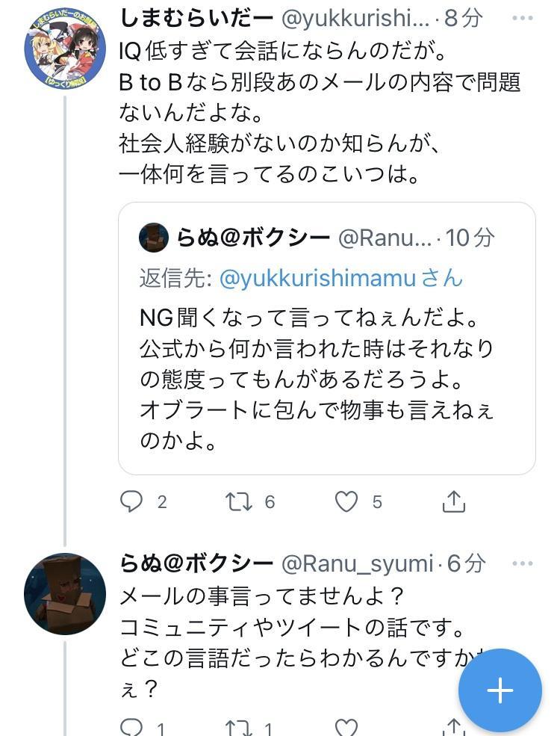Like the second tweet by らぬ@ボクシー
Screen dimensions: 560x736
point(346,727)
